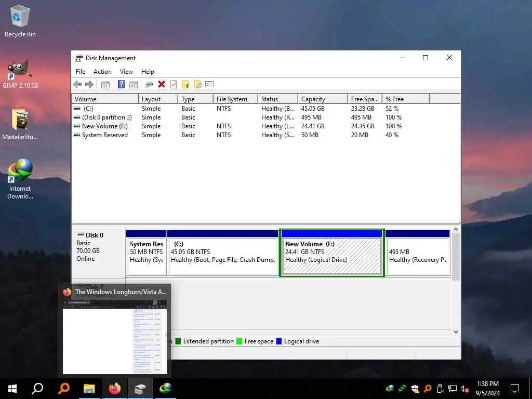
Task: Open Help via the blue question mark icon
Action: [121, 85]
